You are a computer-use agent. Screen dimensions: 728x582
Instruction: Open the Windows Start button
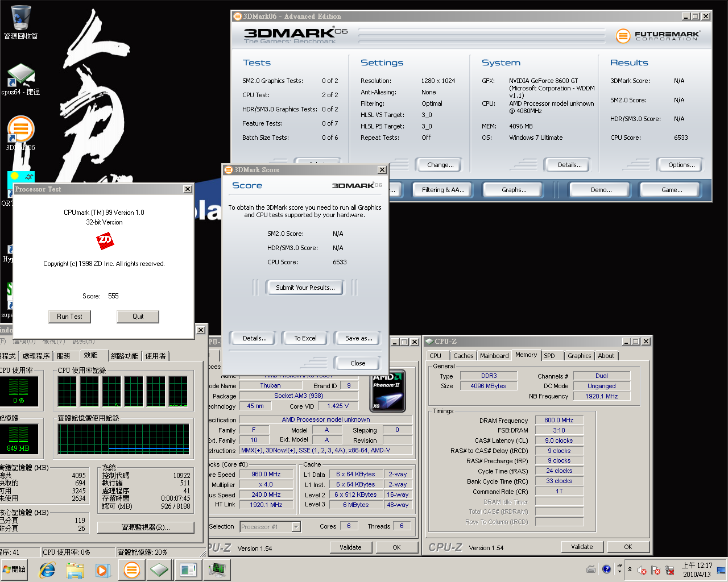(x=15, y=569)
